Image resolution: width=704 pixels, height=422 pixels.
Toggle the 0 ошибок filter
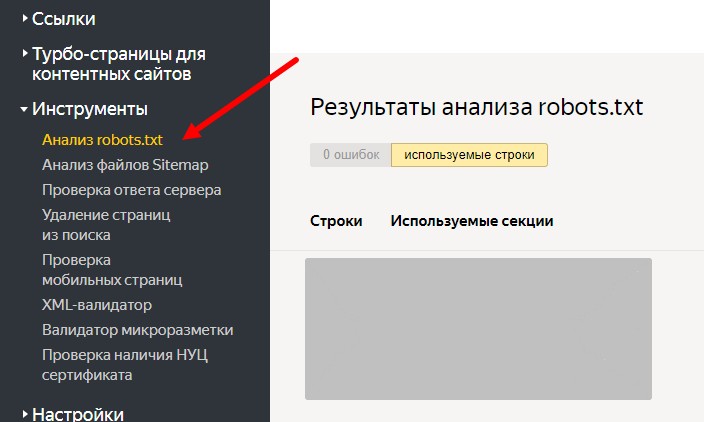pos(350,156)
